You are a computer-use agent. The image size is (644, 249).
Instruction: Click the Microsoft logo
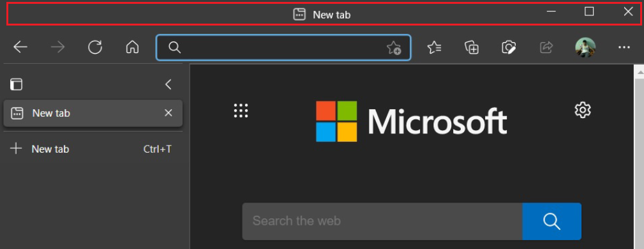coord(412,121)
